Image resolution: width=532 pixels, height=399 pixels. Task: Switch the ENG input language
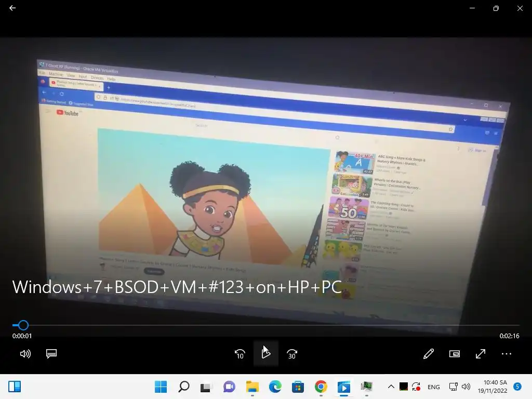434,387
